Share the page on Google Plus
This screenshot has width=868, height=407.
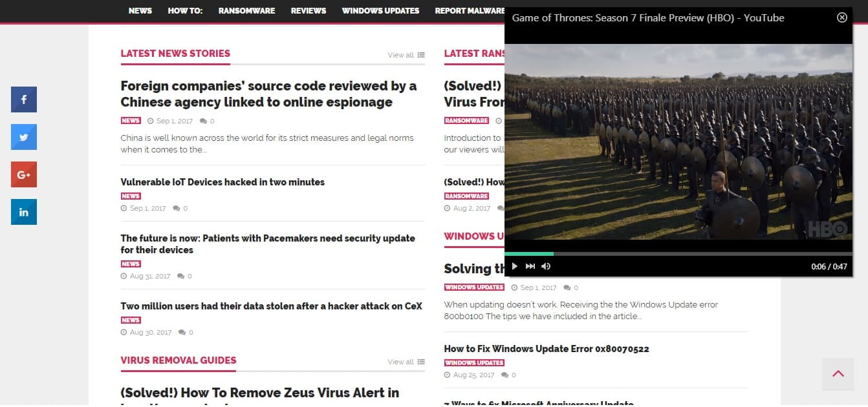coord(24,174)
